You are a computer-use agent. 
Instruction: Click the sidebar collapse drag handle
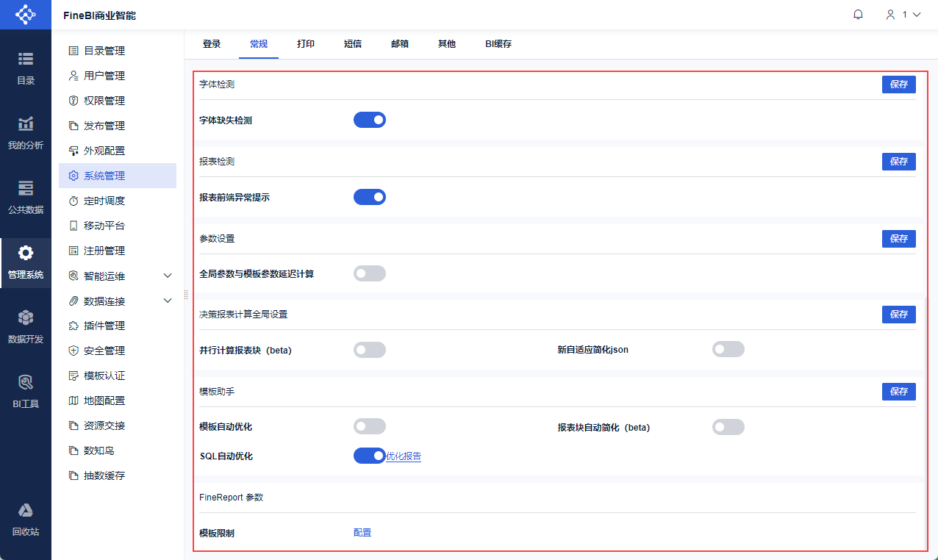pos(186,294)
